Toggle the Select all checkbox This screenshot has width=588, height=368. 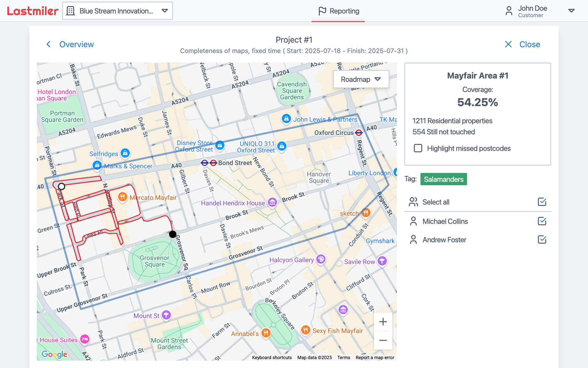click(542, 202)
